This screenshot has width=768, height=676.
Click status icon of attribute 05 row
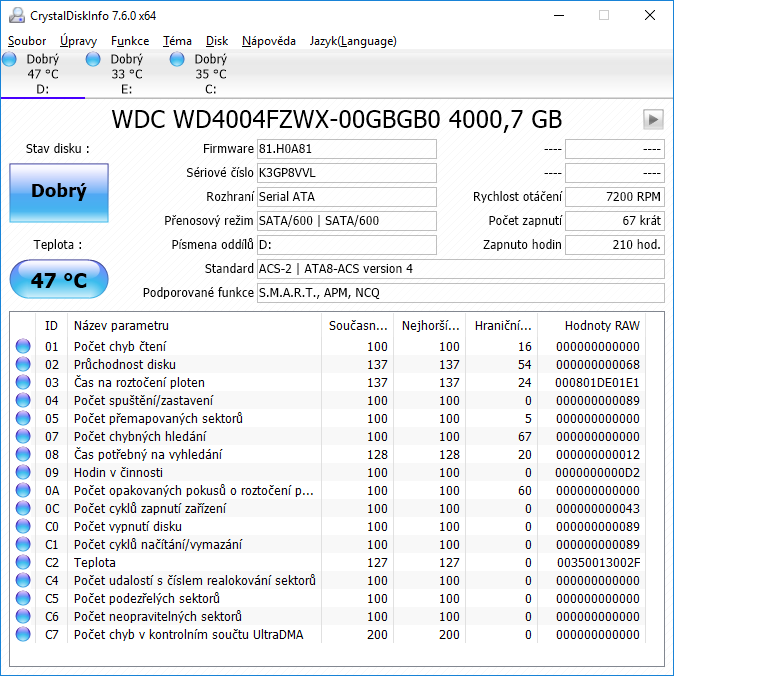(x=23, y=418)
